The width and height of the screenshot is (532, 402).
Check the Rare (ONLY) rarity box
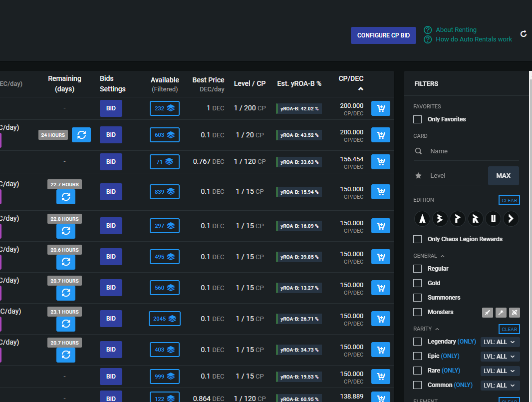pos(418,371)
